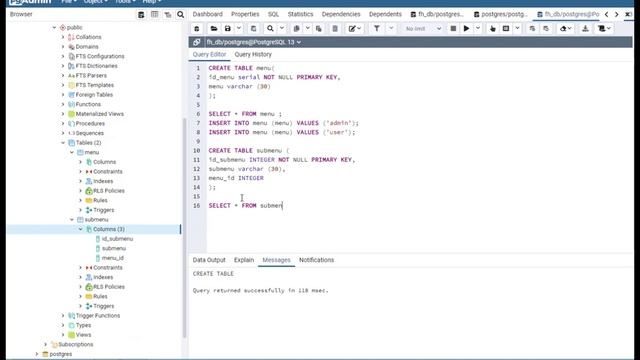Click the connection status link icon
Viewport: 640px width, 360px height.
click(197, 42)
